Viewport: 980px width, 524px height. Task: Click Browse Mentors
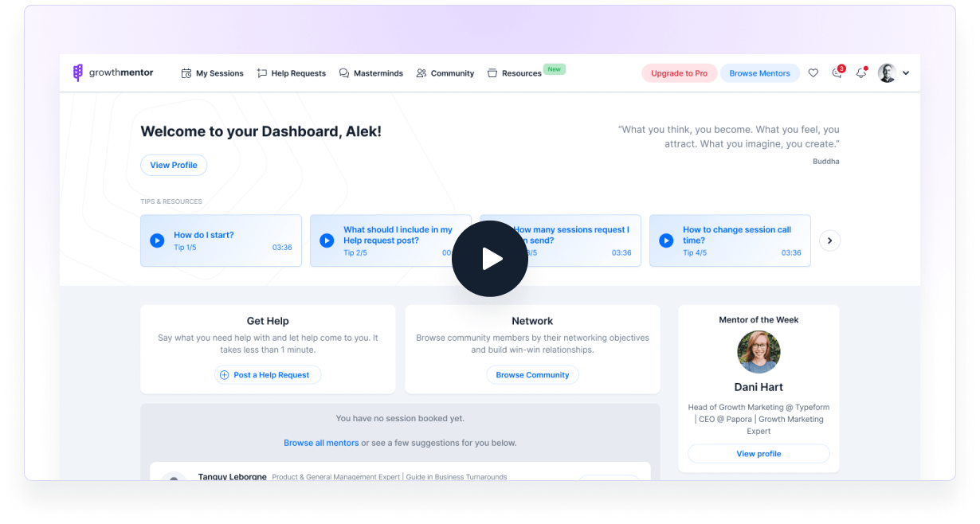pos(759,72)
